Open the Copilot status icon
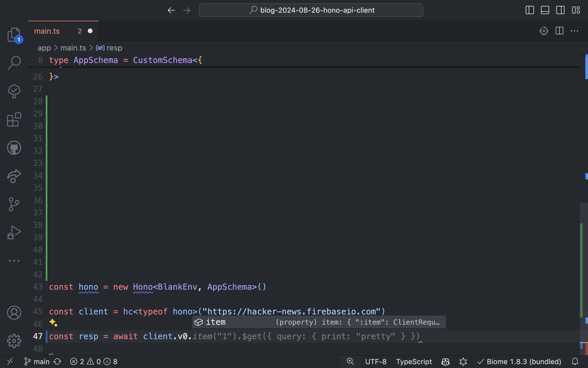588x368 pixels. click(x=445, y=362)
